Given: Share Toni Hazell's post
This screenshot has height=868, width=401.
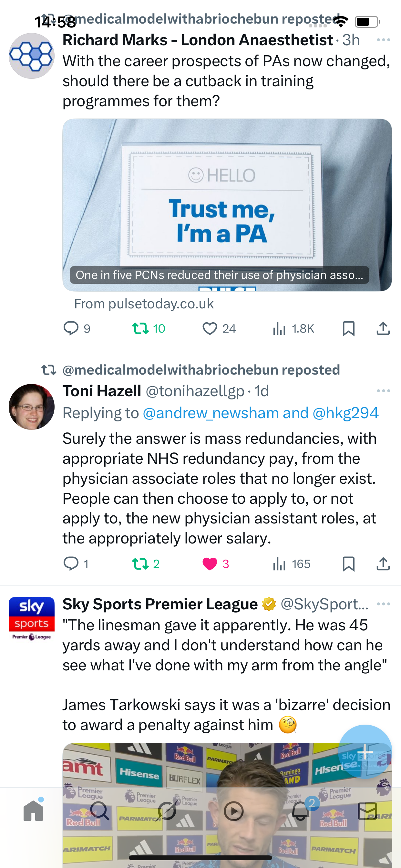Looking at the screenshot, I should coord(383,564).
